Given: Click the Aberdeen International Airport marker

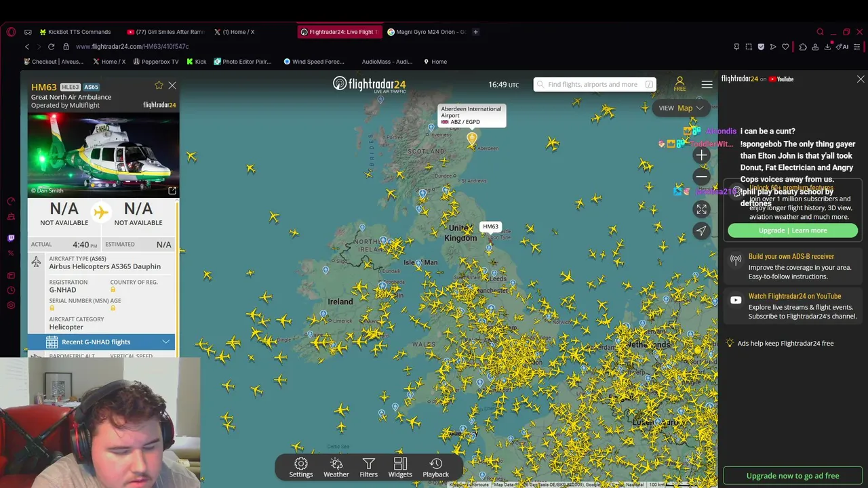Looking at the screenshot, I should click(472, 138).
